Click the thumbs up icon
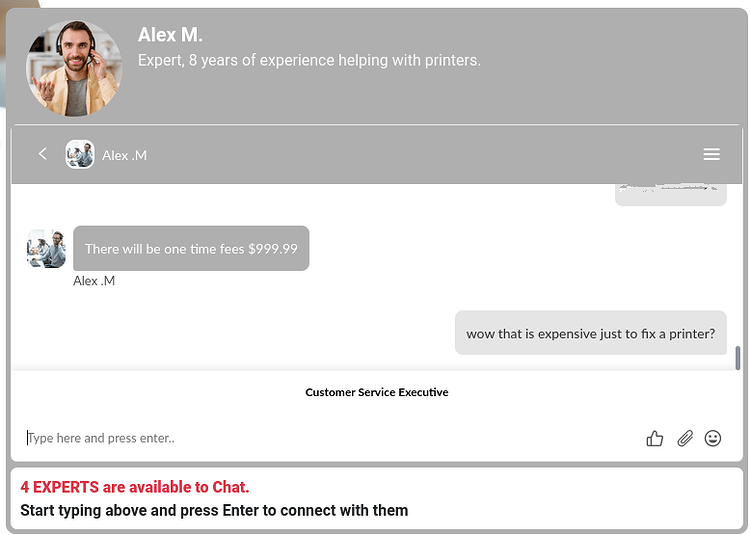 (x=654, y=438)
